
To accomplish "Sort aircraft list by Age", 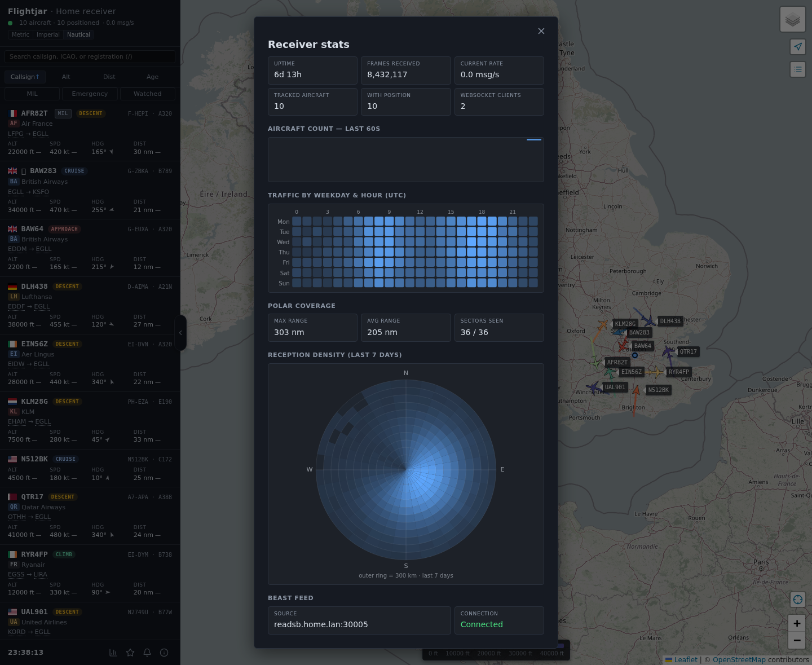I will click(x=153, y=77).
